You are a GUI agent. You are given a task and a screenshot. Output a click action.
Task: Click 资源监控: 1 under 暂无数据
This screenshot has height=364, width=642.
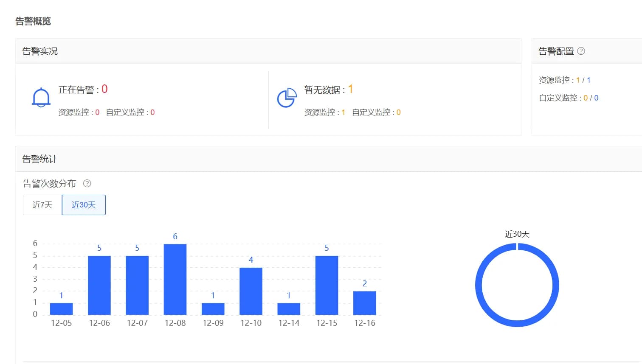[324, 112]
